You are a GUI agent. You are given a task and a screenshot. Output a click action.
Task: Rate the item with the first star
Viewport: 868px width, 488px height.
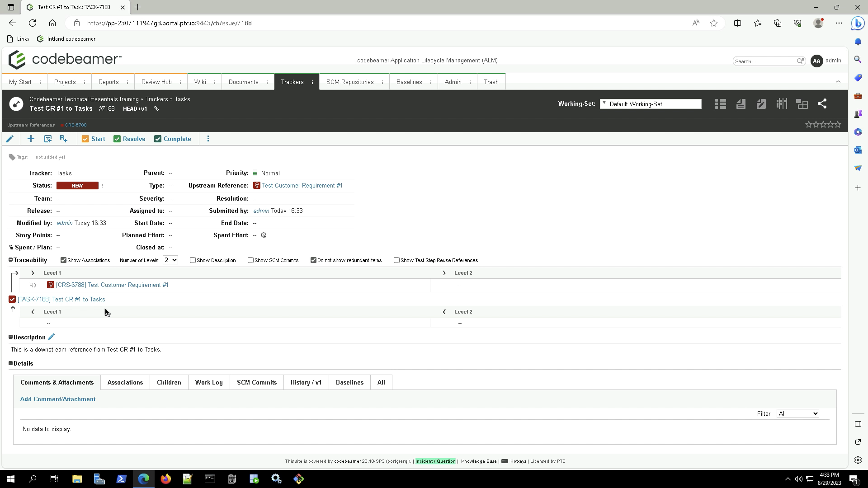tap(809, 124)
